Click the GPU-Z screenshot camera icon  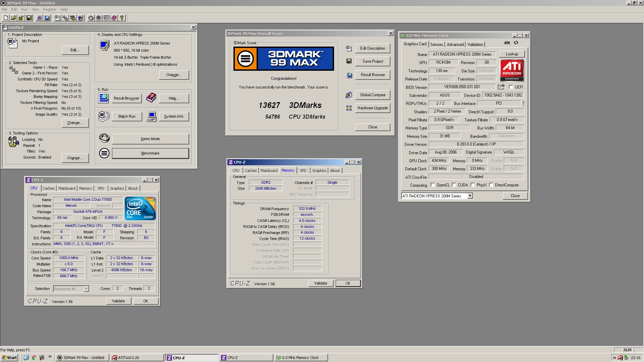click(x=507, y=43)
